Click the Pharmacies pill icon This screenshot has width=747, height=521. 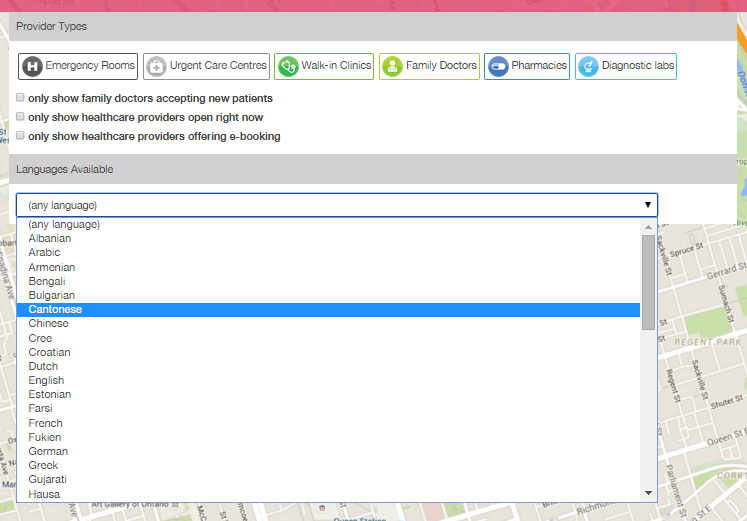pos(498,66)
